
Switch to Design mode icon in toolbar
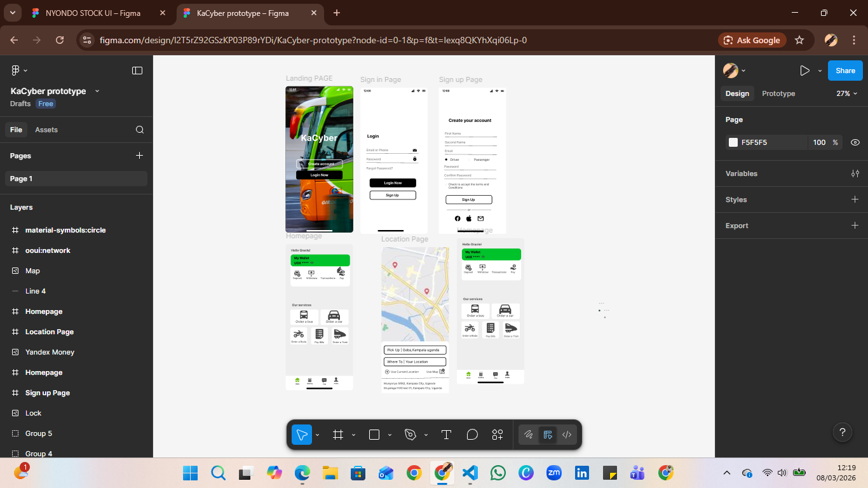[548, 435]
